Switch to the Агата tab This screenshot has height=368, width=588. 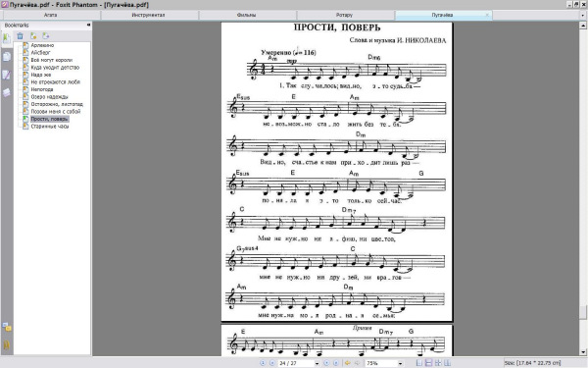click(x=50, y=15)
